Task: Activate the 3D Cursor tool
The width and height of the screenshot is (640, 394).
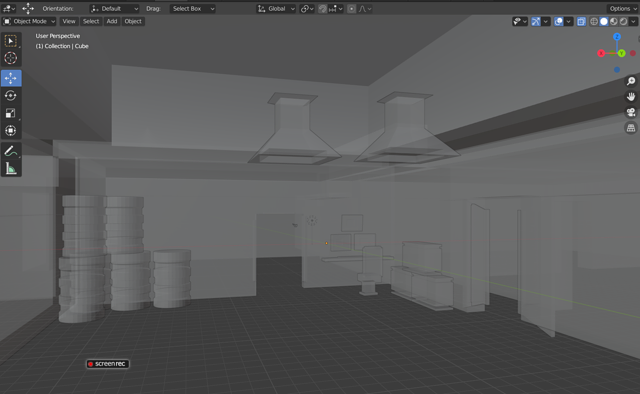Action: tap(11, 58)
